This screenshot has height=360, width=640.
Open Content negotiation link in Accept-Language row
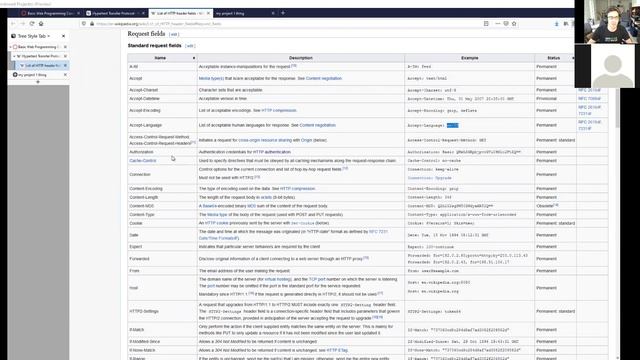318,125
